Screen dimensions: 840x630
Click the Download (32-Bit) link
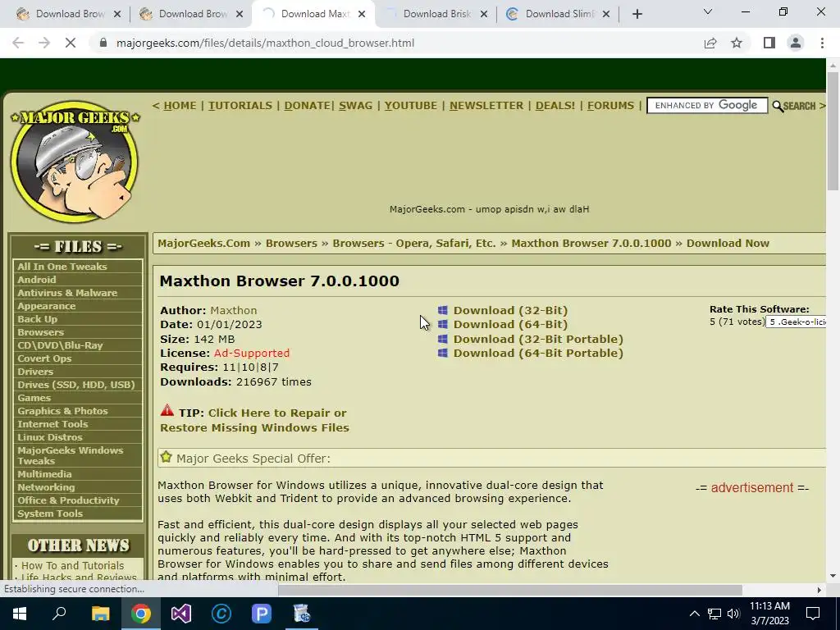click(x=510, y=310)
